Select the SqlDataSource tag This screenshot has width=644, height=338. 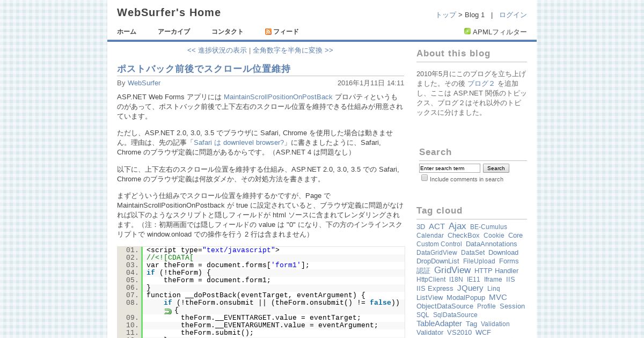(x=455, y=315)
